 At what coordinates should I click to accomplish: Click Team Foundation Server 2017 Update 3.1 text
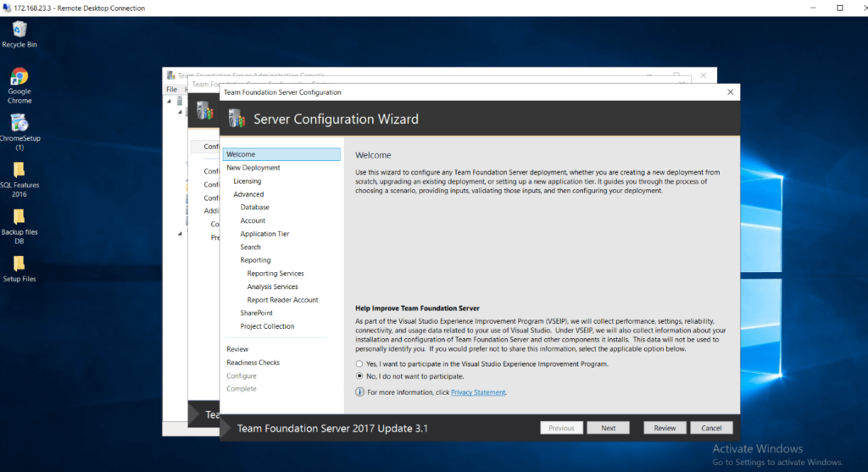pyautogui.click(x=332, y=428)
